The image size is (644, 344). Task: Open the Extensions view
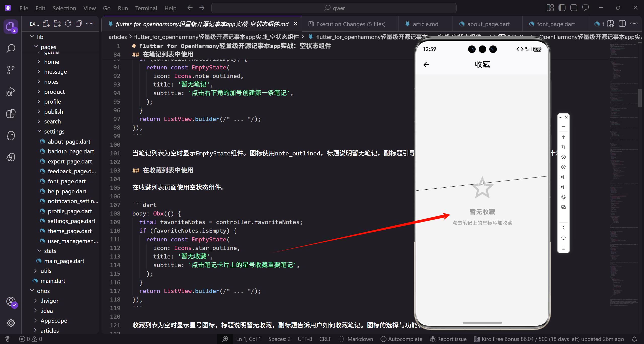point(11,114)
